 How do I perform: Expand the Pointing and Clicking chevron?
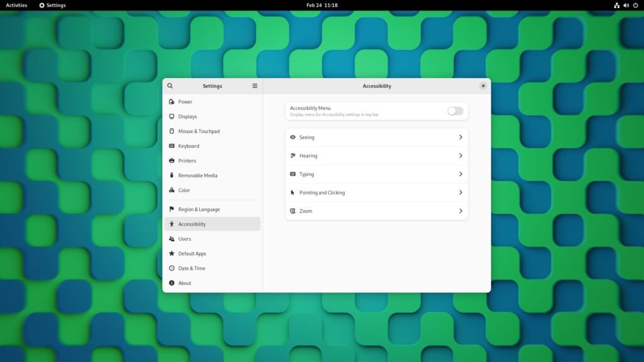click(460, 192)
